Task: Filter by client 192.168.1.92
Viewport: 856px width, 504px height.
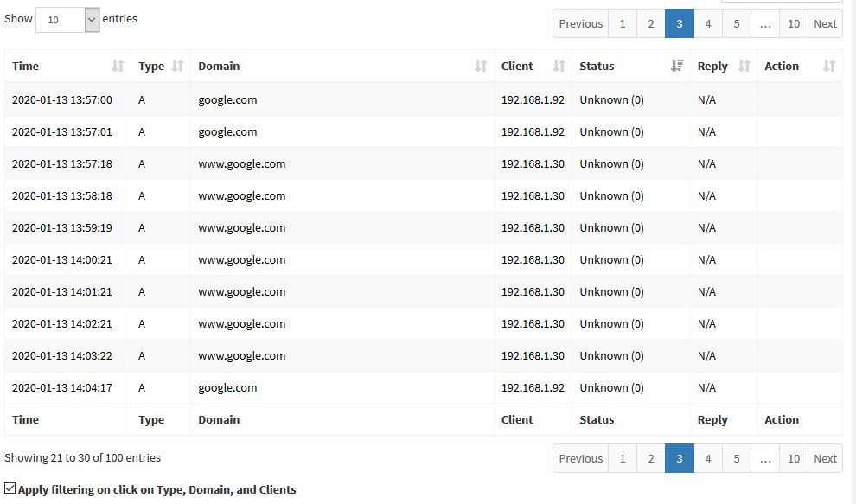Action: pyautogui.click(x=530, y=99)
